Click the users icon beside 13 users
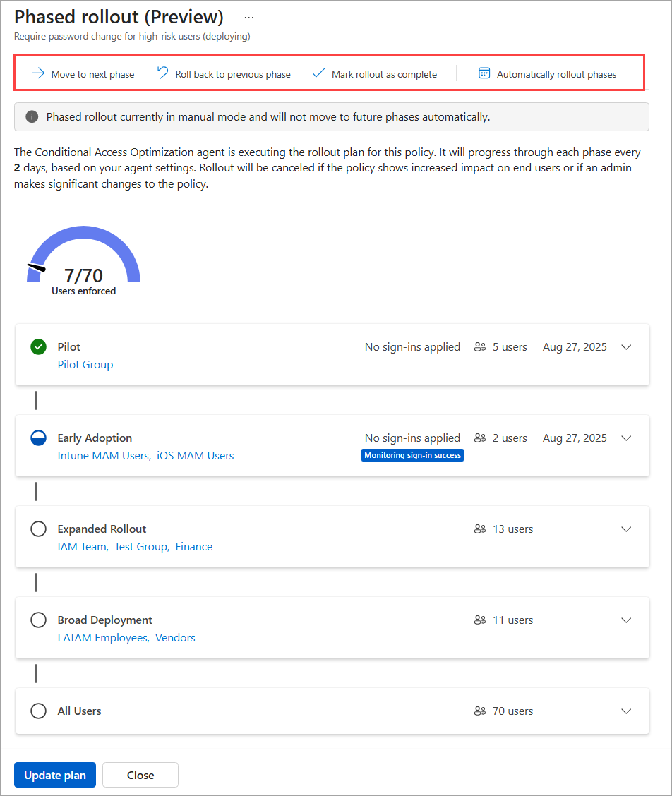Image resolution: width=672 pixels, height=796 pixels. [480, 529]
